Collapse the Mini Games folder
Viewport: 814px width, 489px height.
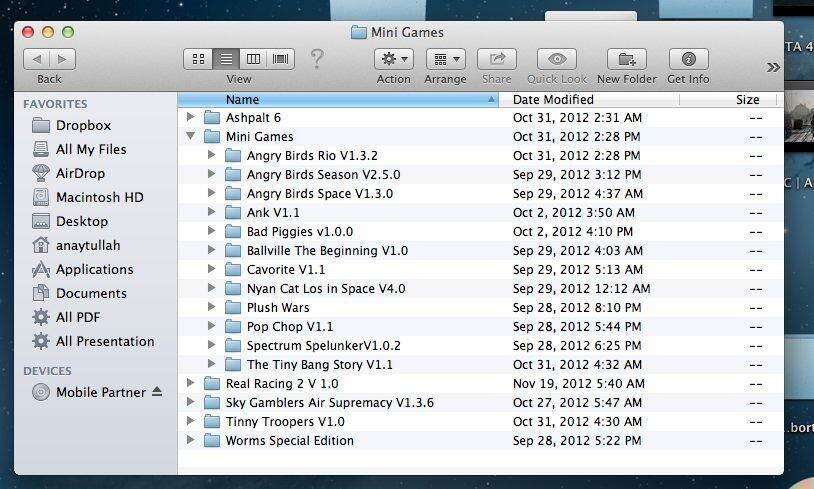tap(191, 136)
